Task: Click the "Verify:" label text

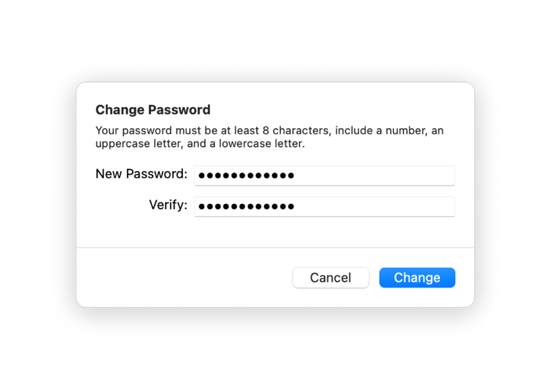Action: pyautogui.click(x=168, y=205)
